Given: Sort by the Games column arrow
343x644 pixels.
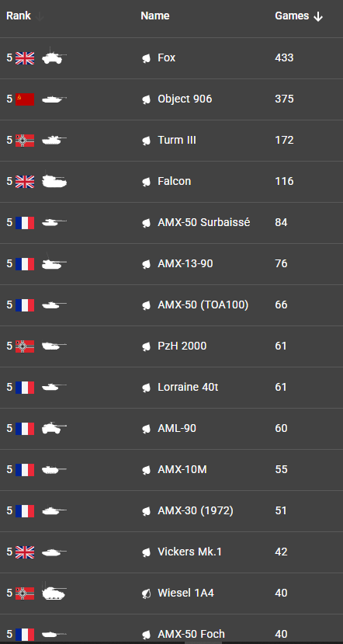Looking at the screenshot, I should click(318, 17).
